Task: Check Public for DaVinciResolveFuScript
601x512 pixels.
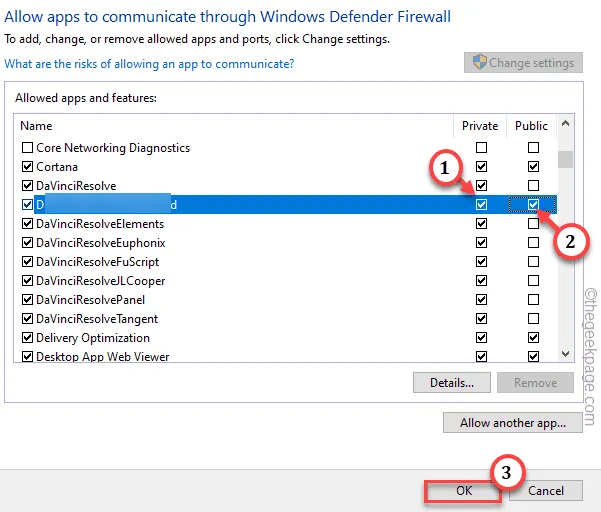Action: coord(533,262)
